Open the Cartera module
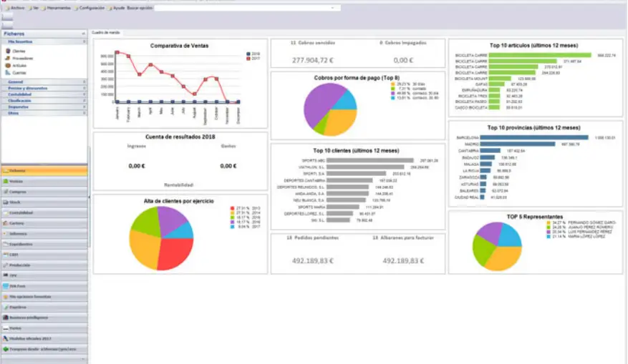The width and height of the screenshot is (628, 364). [x=16, y=223]
